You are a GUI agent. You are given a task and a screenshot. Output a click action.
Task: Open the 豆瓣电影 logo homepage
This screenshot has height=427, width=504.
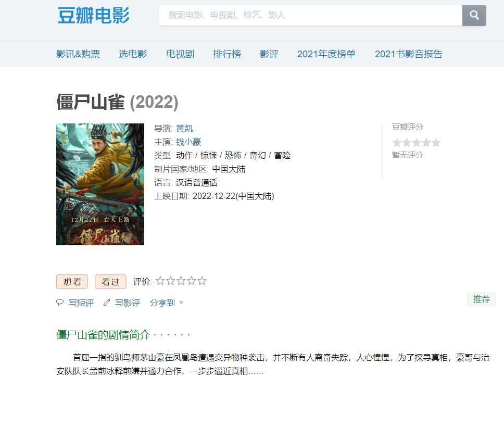click(94, 15)
